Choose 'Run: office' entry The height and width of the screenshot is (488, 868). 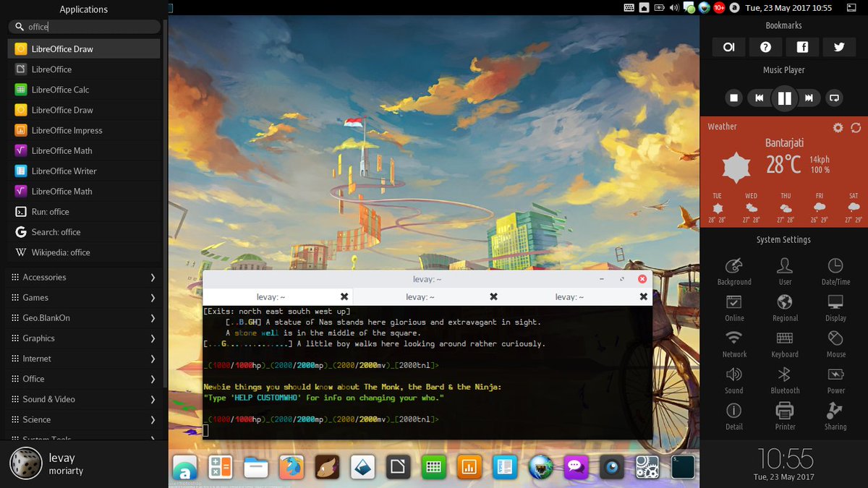[x=84, y=212]
